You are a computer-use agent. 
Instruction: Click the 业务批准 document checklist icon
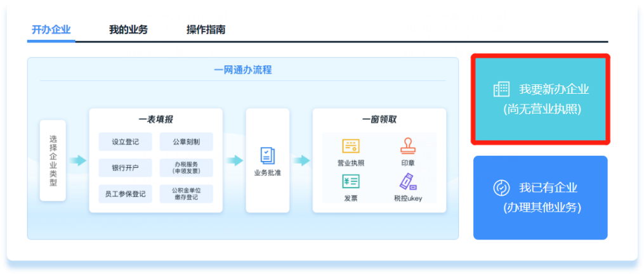267,155
